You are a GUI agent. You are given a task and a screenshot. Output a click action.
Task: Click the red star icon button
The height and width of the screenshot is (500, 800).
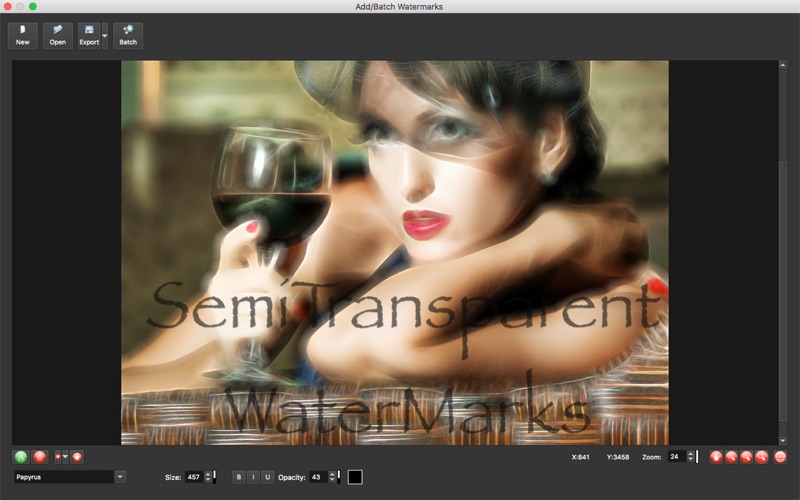(77, 457)
